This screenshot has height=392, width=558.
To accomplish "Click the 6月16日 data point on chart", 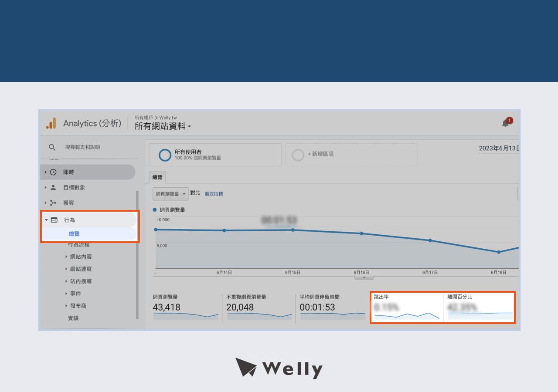I will click(x=361, y=233).
